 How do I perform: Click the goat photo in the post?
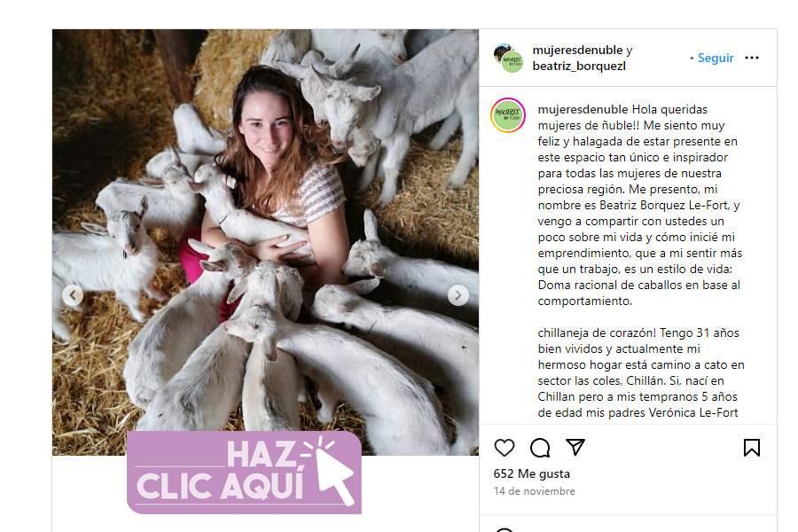pyautogui.click(x=265, y=242)
